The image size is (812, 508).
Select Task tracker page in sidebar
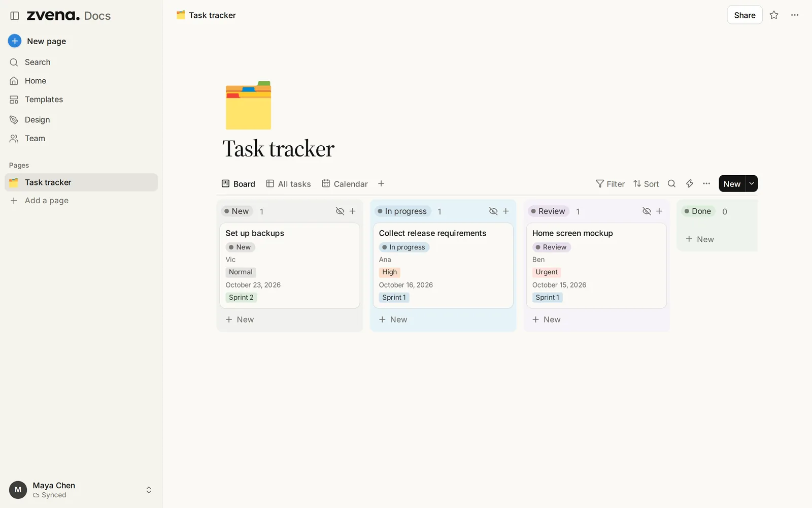point(81,182)
